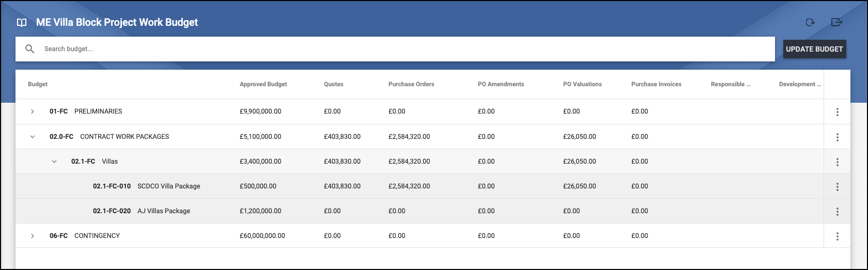Open the three-dot menu for SCDCO Villa Package
Viewport: 868px width, 270px height.
click(837, 187)
